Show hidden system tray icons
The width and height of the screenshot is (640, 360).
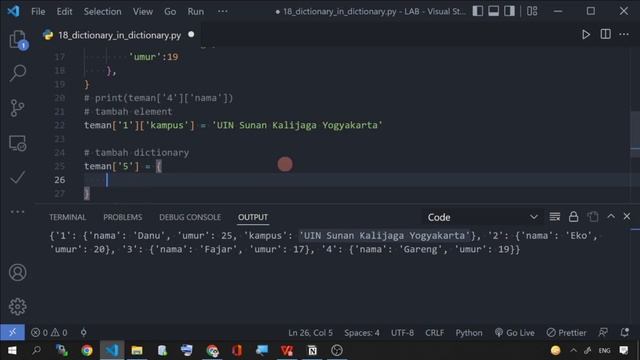[573, 350]
